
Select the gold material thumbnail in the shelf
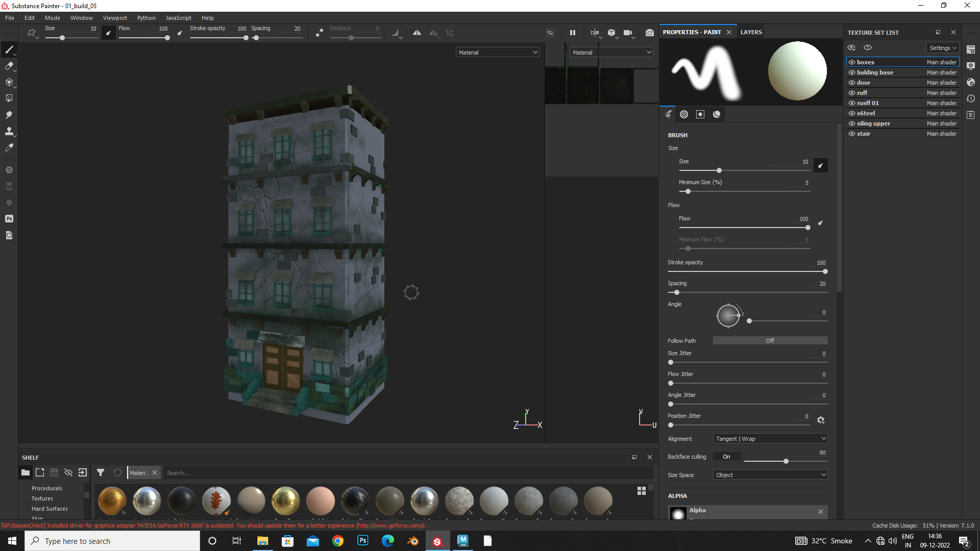coord(285,500)
